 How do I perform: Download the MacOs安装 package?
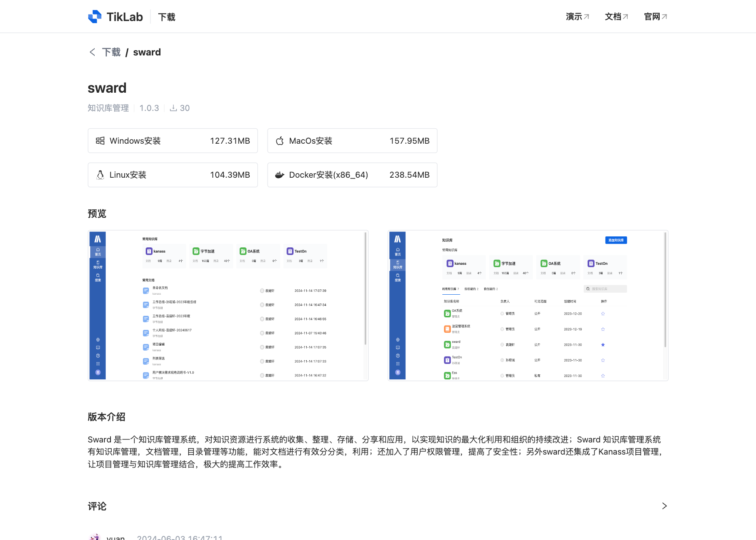pos(352,140)
